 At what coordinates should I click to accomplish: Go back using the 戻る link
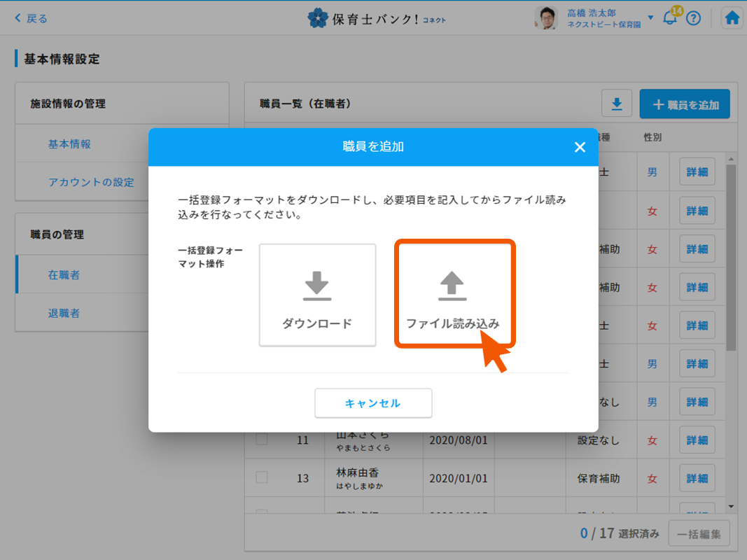pos(31,18)
